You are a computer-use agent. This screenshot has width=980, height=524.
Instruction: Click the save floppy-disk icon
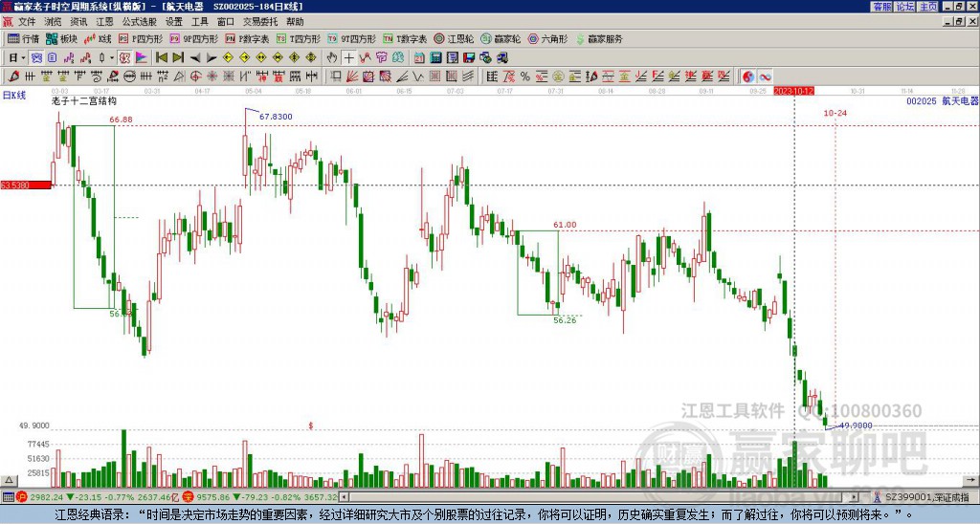pyautogui.click(x=469, y=58)
